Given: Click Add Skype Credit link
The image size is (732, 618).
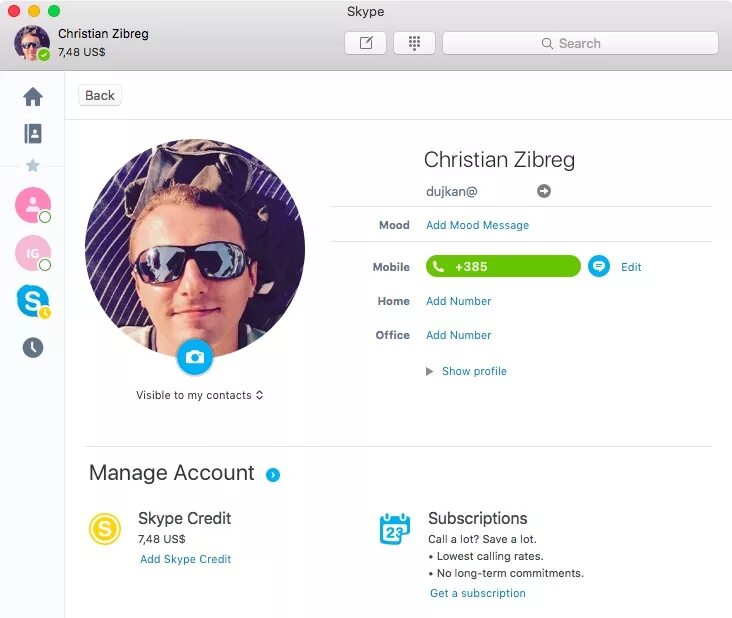Looking at the screenshot, I should click(185, 559).
